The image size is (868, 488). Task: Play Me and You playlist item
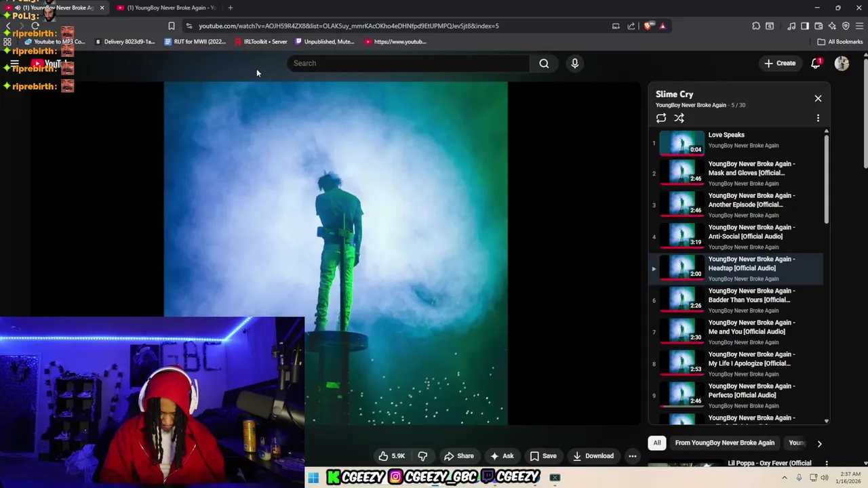point(736,333)
